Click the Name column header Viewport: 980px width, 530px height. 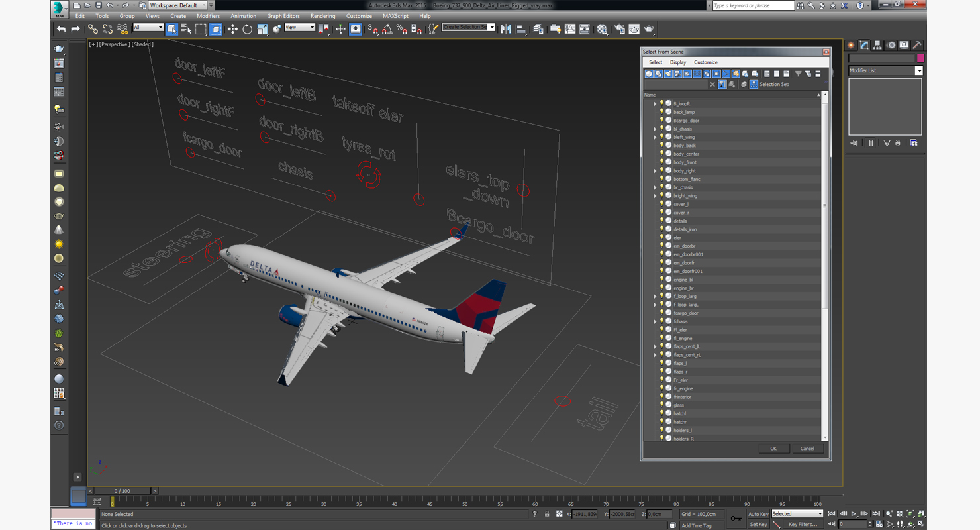click(x=731, y=95)
